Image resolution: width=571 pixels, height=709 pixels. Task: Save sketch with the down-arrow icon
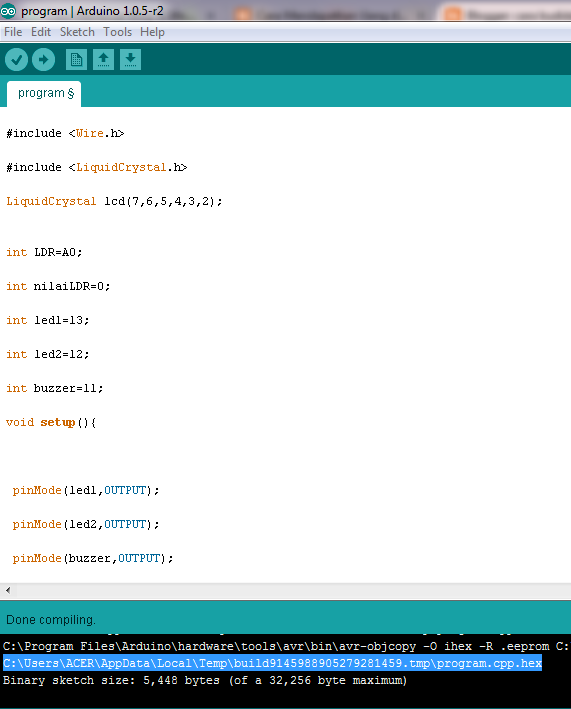[x=130, y=60]
